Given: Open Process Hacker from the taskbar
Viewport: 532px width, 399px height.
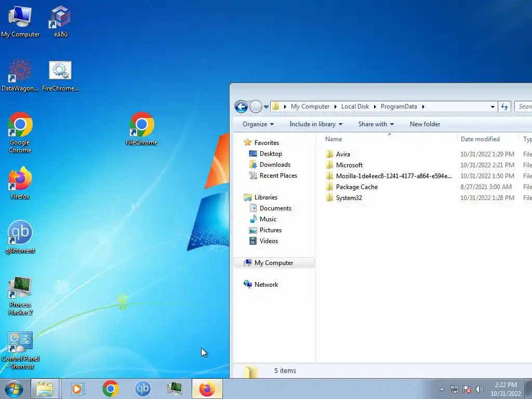Looking at the screenshot, I should pos(175,389).
